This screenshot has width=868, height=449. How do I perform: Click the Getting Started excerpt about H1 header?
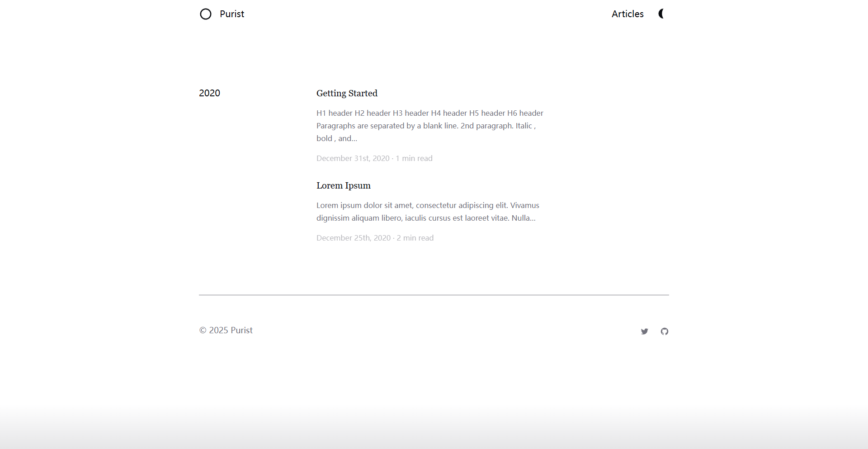[430, 126]
